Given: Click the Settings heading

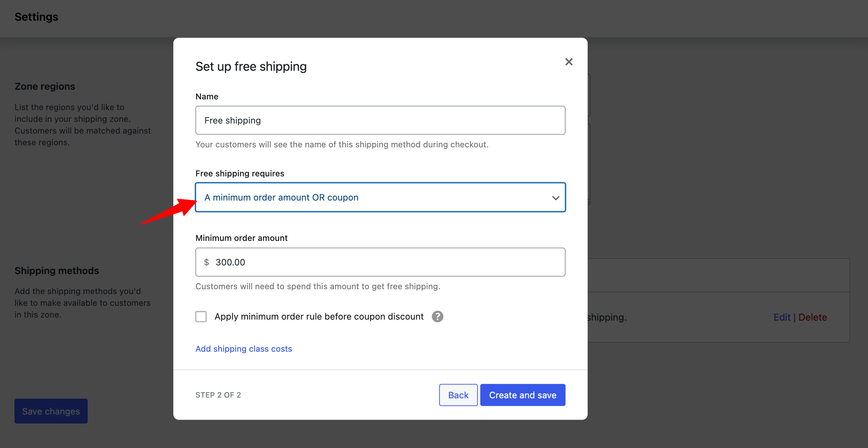Looking at the screenshot, I should [36, 17].
